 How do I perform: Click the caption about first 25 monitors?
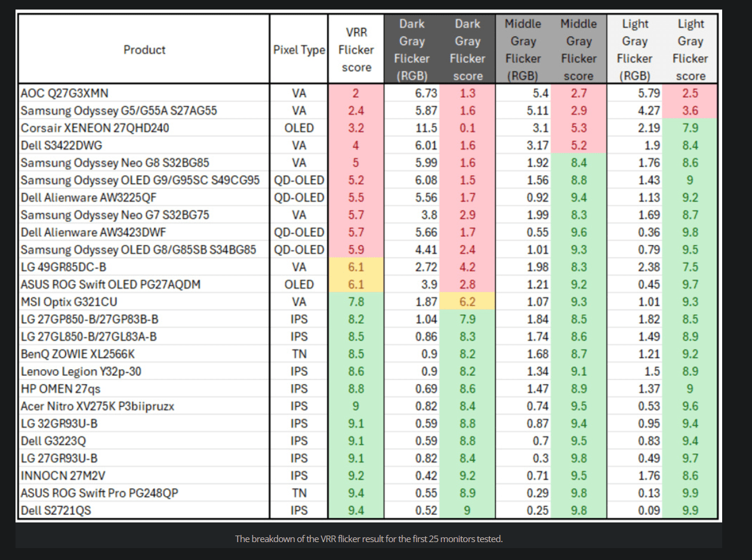(369, 539)
